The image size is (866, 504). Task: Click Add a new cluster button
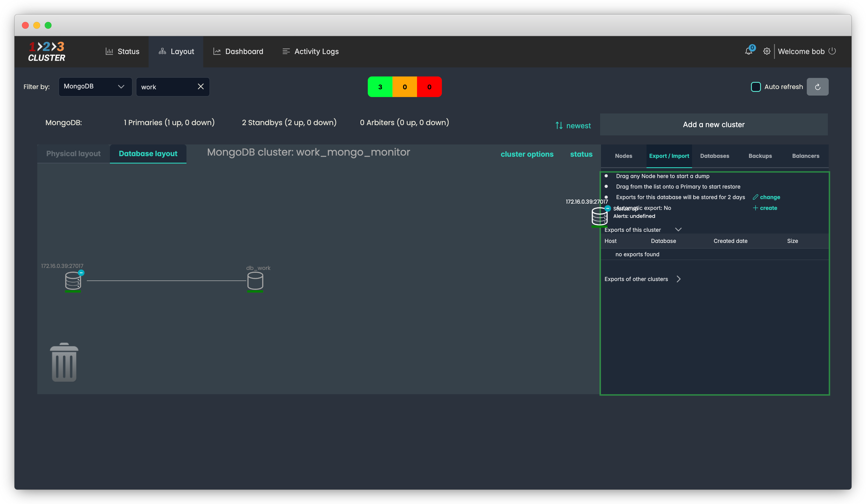click(x=713, y=125)
